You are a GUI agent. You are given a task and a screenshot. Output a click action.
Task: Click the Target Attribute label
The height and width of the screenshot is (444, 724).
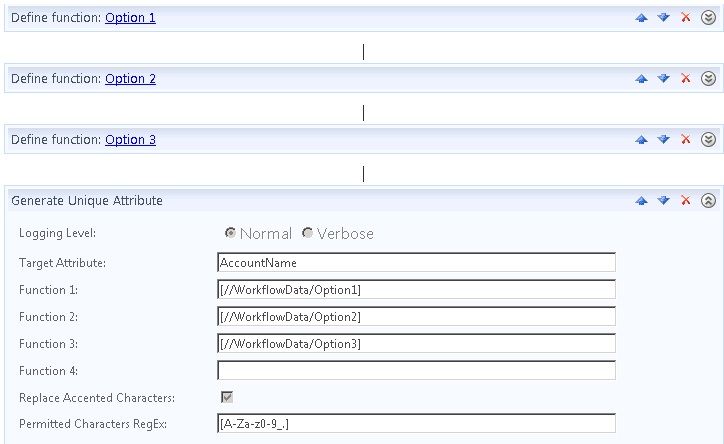pos(62,263)
